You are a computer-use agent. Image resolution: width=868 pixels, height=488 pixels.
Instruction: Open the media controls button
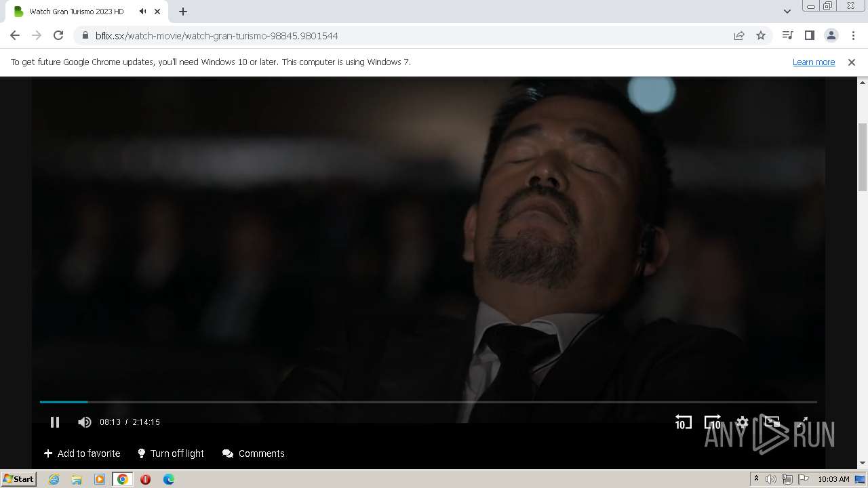787,35
